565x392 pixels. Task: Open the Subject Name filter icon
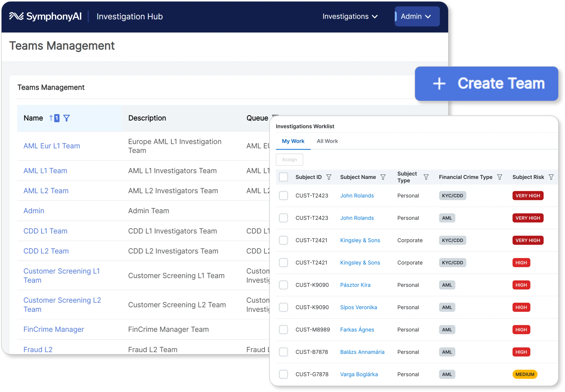click(x=383, y=177)
